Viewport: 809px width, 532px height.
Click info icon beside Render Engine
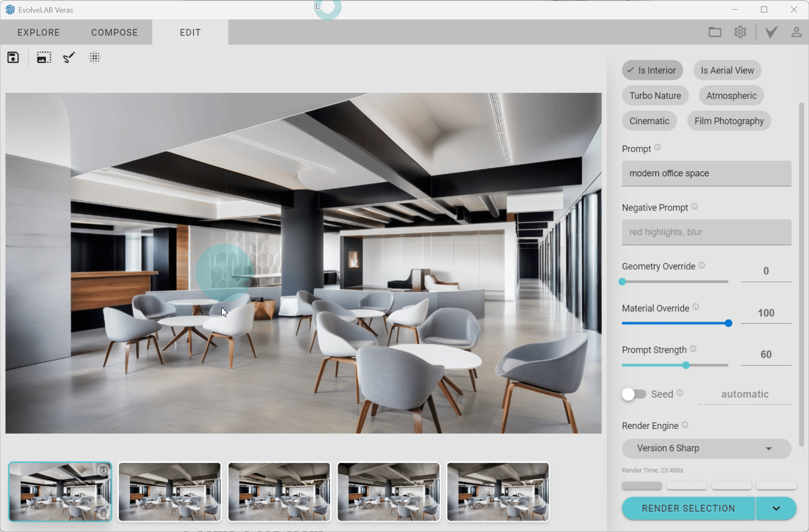685,425
